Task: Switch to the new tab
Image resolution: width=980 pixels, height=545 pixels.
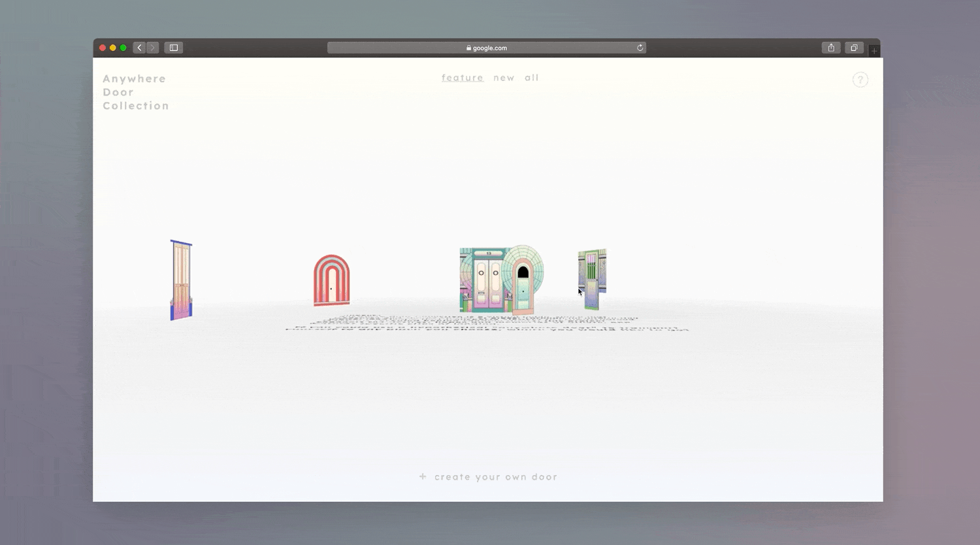Action: [x=504, y=78]
